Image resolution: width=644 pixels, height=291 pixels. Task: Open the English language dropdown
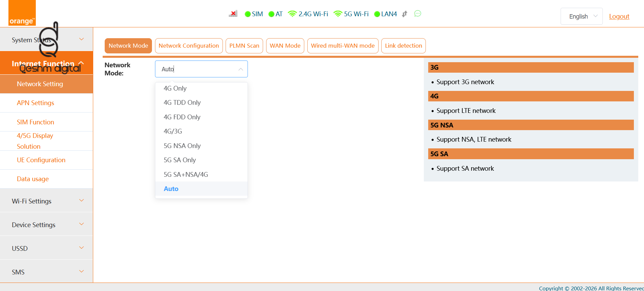(582, 16)
